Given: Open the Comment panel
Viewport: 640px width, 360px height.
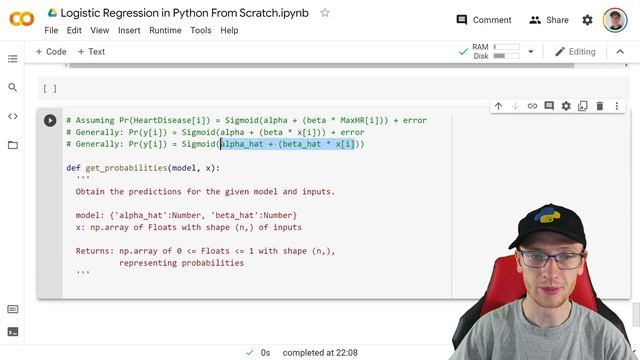Looking at the screenshot, I should (484, 20).
